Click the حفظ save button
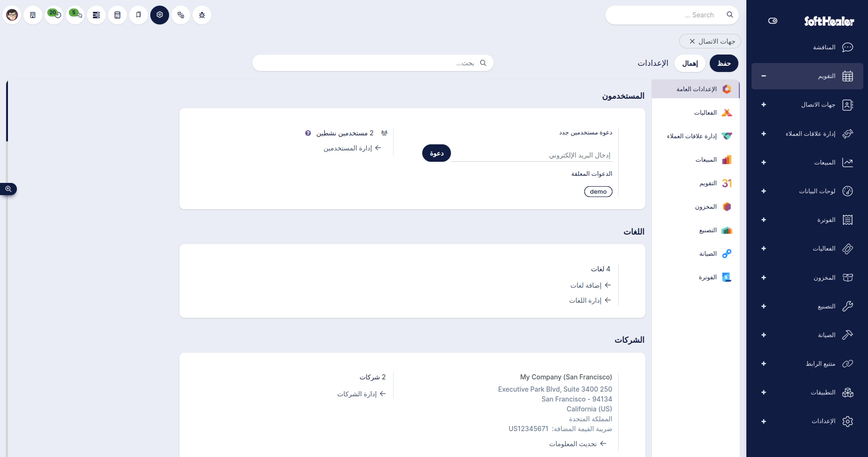Screen dimensions: 868x457 click(x=724, y=63)
